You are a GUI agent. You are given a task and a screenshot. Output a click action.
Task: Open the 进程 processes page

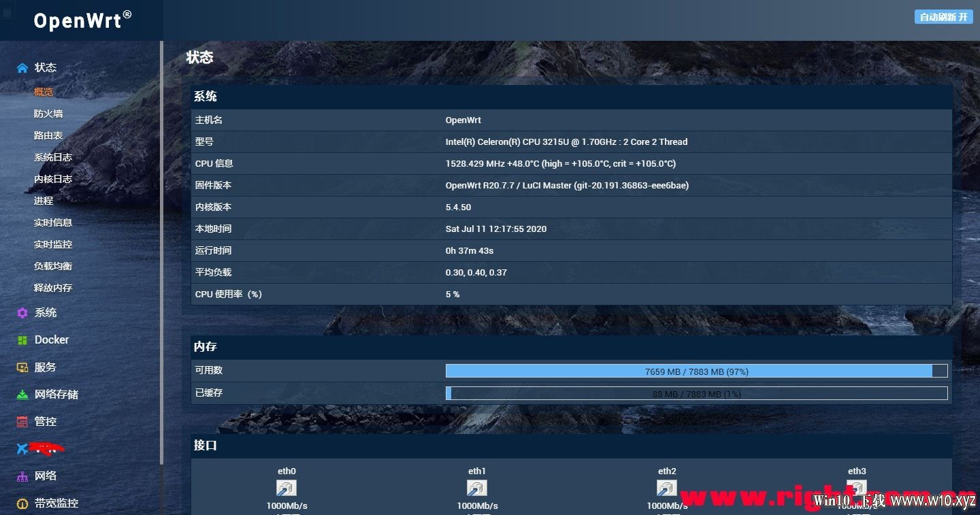44,201
